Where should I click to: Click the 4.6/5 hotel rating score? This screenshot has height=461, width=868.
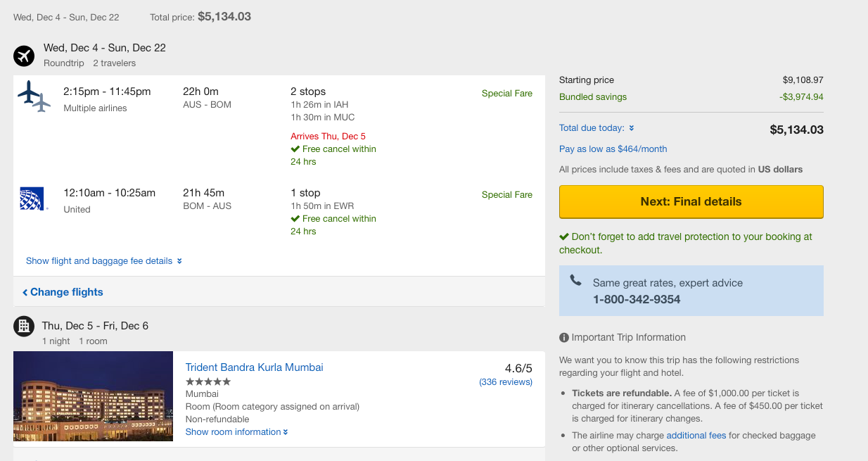(518, 368)
